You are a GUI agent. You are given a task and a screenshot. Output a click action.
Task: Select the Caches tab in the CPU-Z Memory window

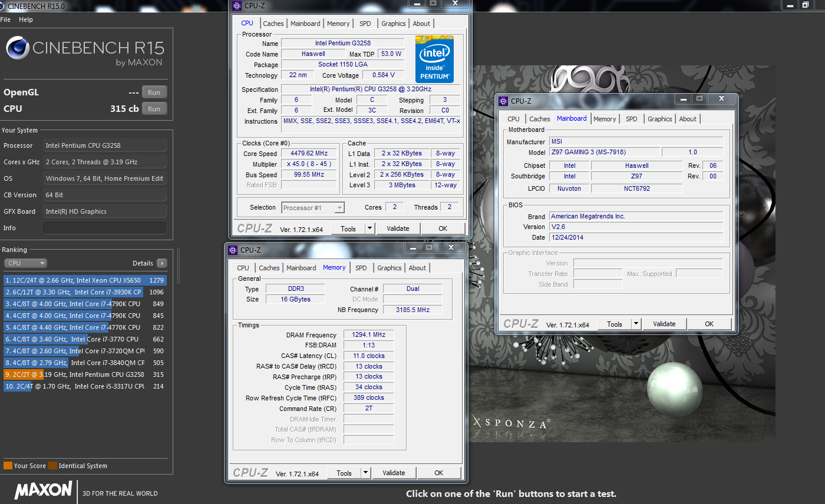tap(269, 268)
